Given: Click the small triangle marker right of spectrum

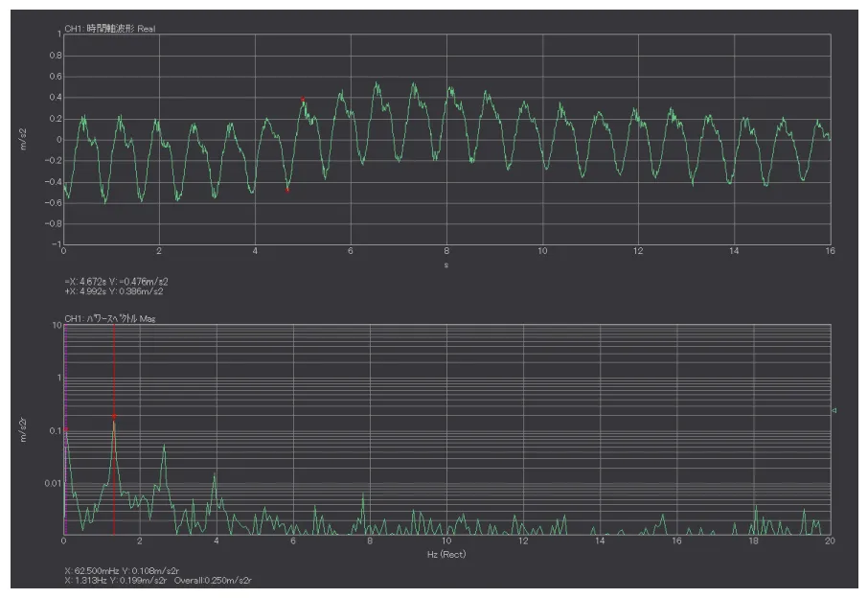Looking at the screenshot, I should click(x=834, y=410).
